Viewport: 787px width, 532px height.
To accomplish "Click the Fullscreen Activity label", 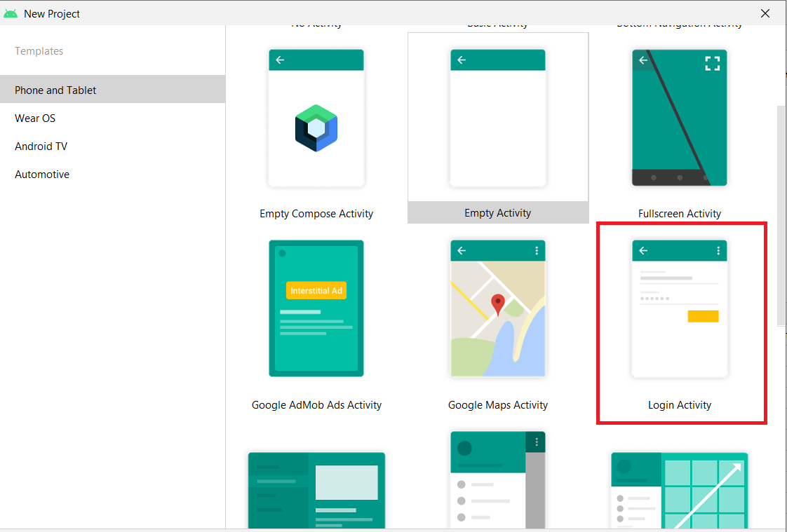I will coord(680,214).
